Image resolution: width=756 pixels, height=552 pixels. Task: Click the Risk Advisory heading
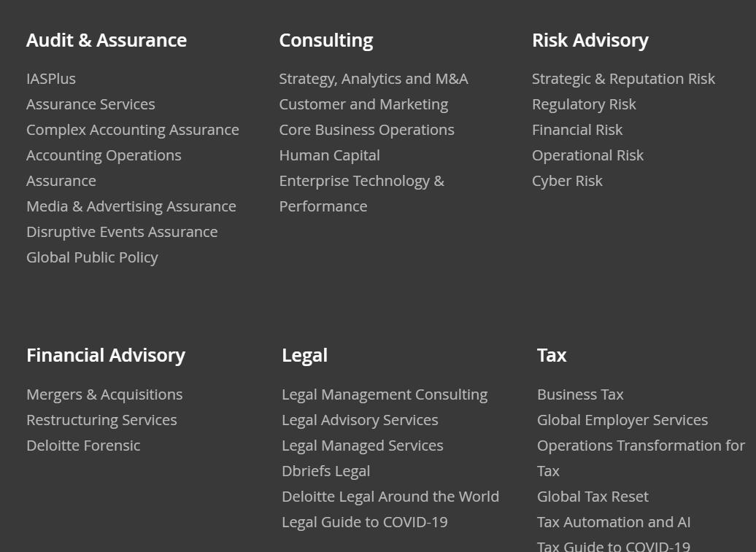click(590, 40)
